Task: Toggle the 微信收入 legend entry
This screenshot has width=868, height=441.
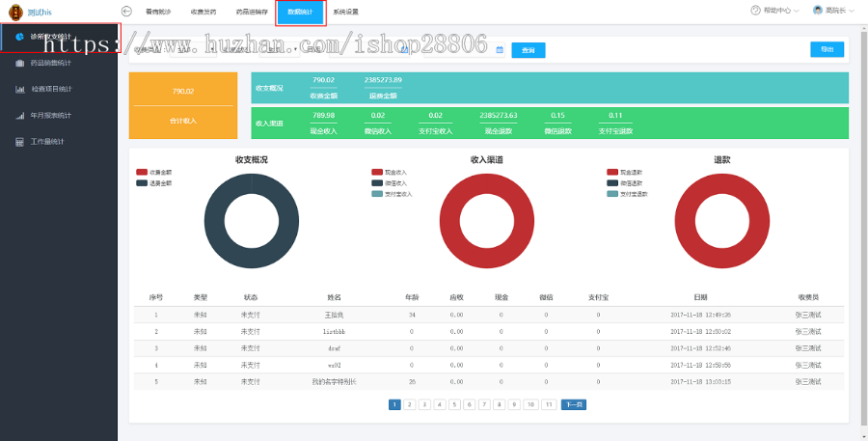Action: (x=390, y=183)
